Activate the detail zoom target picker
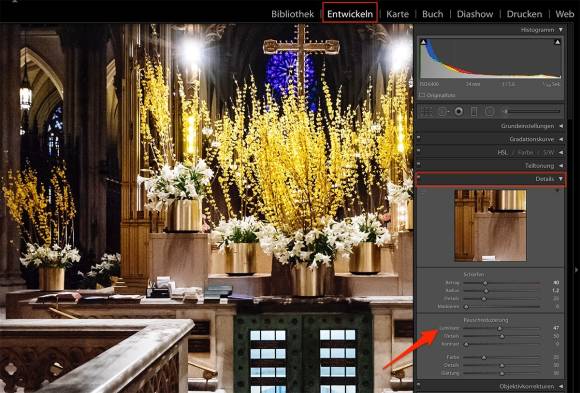 click(x=423, y=191)
